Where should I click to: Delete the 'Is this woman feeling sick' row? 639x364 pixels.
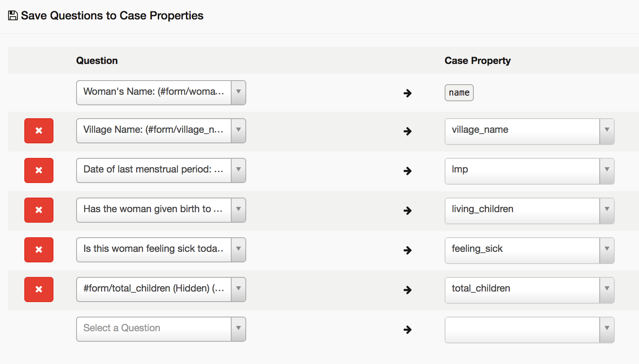tap(39, 250)
